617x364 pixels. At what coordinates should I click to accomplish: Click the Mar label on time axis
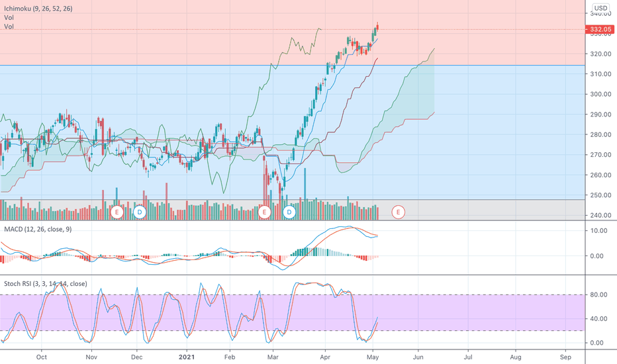[273, 357]
